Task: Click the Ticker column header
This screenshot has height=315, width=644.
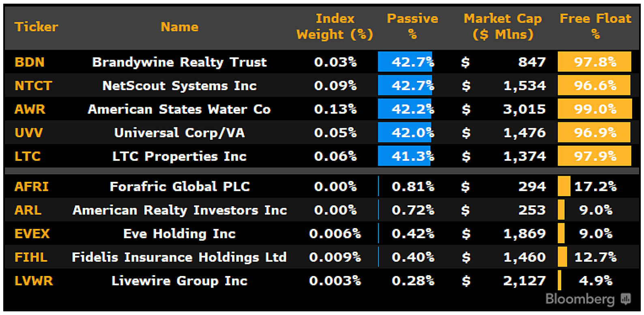Action: pos(36,27)
